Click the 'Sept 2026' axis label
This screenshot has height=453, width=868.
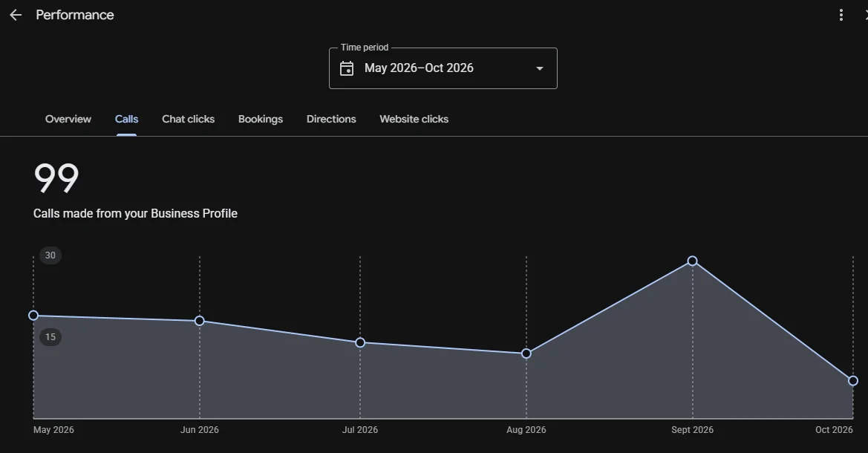point(693,430)
